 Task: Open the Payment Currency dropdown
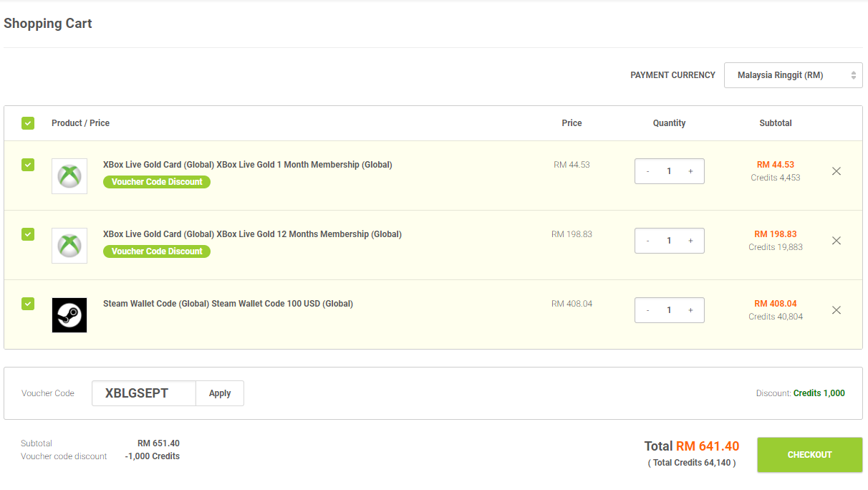click(794, 75)
